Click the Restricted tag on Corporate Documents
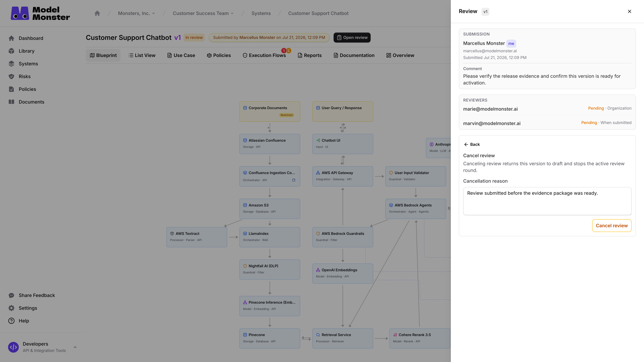Image resolution: width=644 pixels, height=362 pixels. click(286, 115)
